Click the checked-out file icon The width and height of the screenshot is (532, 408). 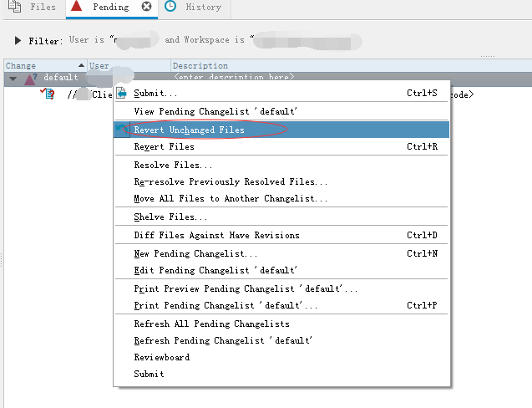[x=48, y=94]
